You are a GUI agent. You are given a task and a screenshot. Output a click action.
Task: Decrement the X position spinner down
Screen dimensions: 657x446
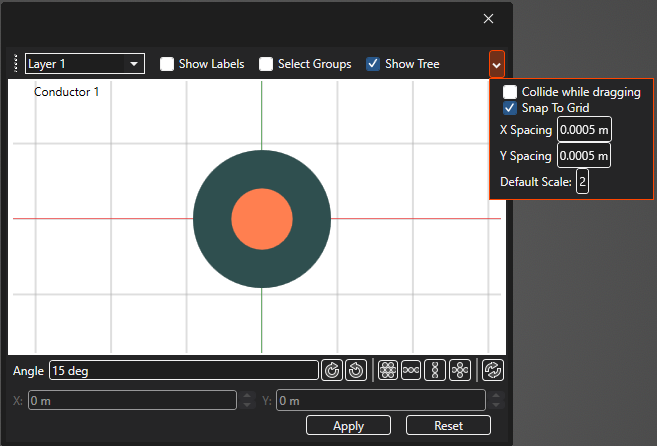(247, 405)
